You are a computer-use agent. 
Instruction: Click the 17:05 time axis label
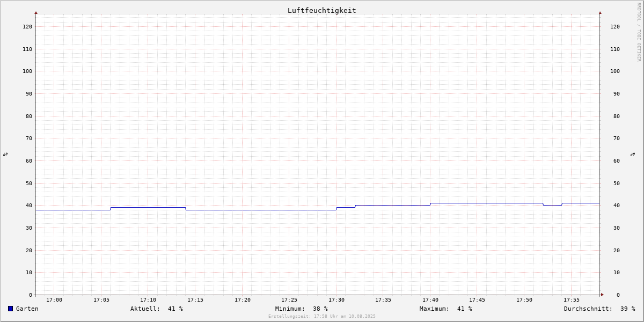coord(101,300)
